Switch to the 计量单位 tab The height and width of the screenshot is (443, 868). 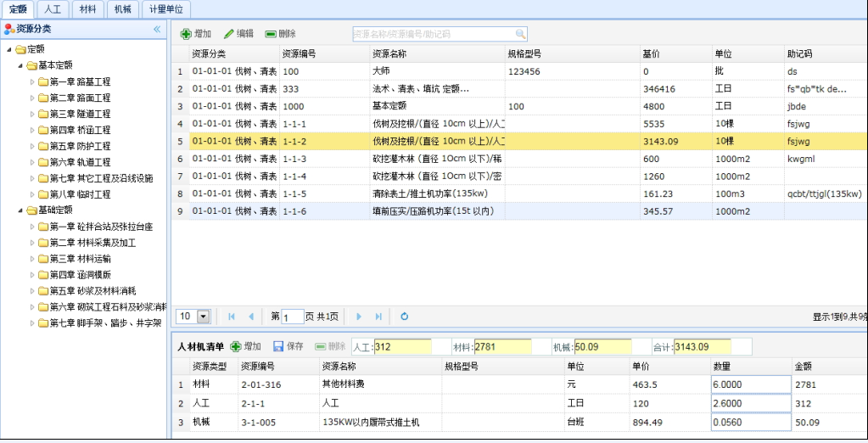[x=166, y=8]
